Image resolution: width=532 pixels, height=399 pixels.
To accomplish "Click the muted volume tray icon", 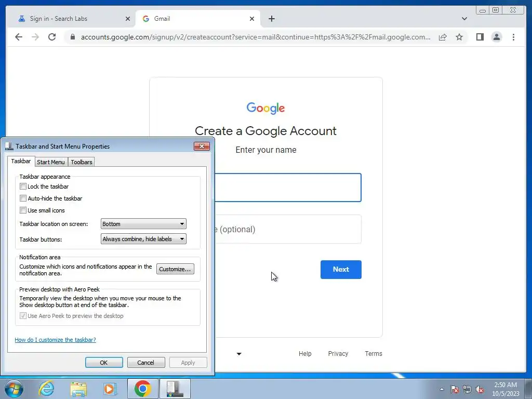I will (x=480, y=390).
